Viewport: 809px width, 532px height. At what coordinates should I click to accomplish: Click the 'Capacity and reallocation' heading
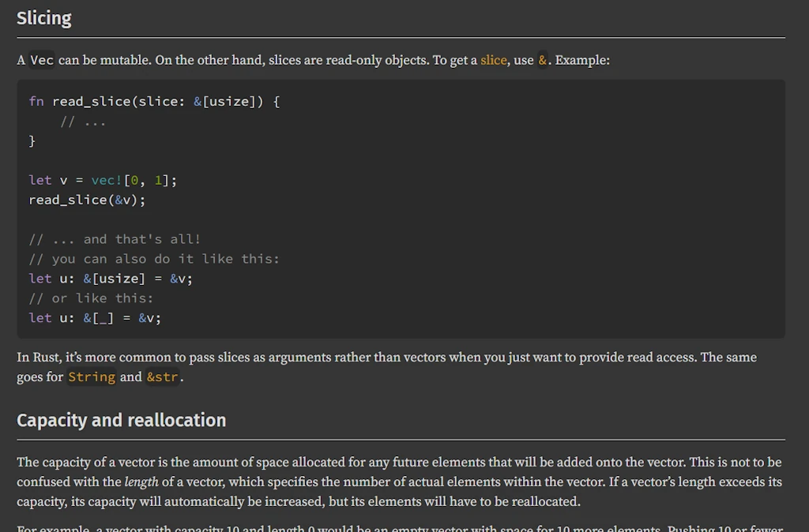point(121,420)
